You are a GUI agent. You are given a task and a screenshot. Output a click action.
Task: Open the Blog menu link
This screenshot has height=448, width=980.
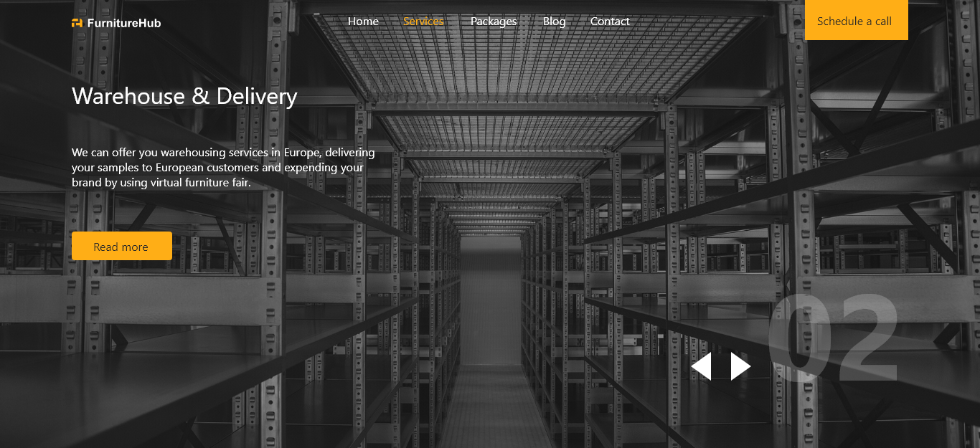pos(554,22)
